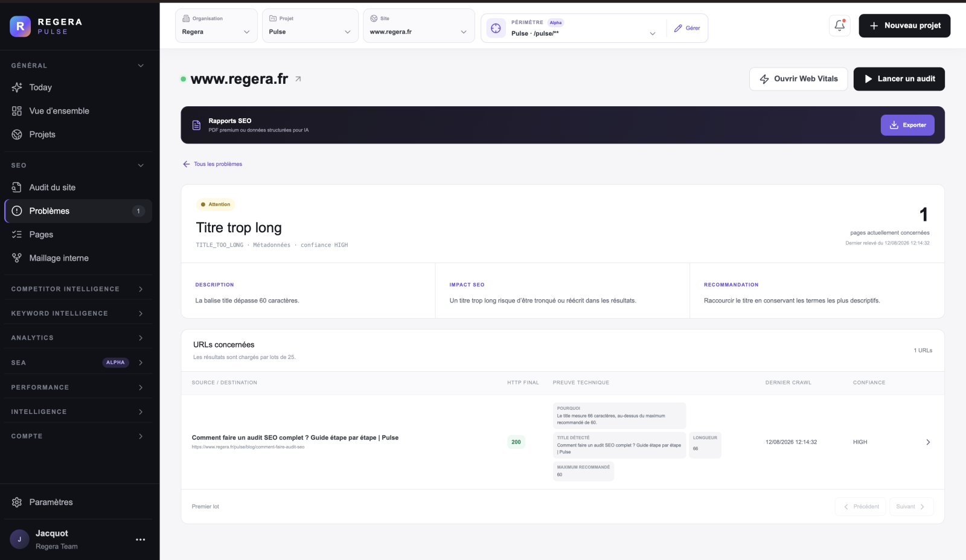Go to Projets in the sidebar
The width and height of the screenshot is (966, 560).
(78, 135)
